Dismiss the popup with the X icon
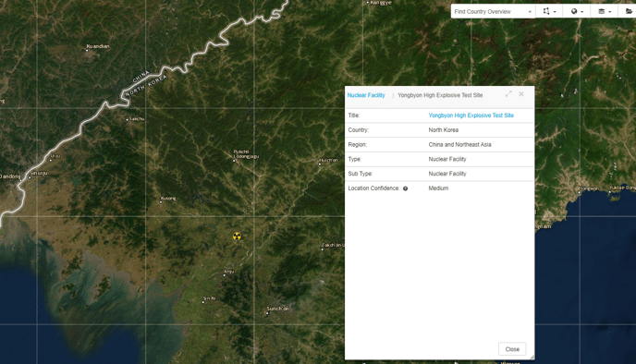 point(521,94)
